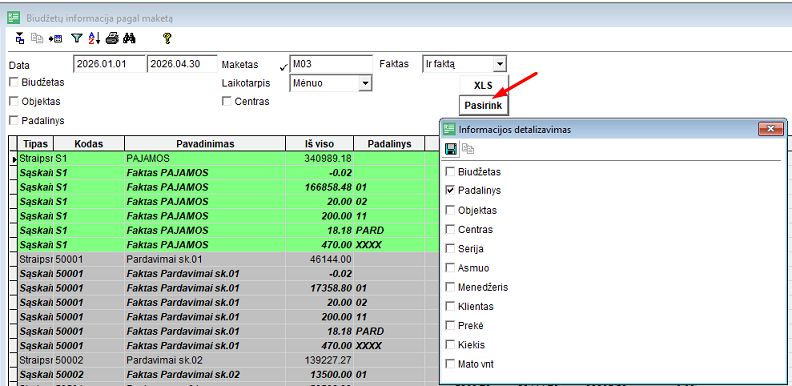The height and width of the screenshot is (386, 792).
Task: Click the Pavadinimas column header
Action: 205,143
